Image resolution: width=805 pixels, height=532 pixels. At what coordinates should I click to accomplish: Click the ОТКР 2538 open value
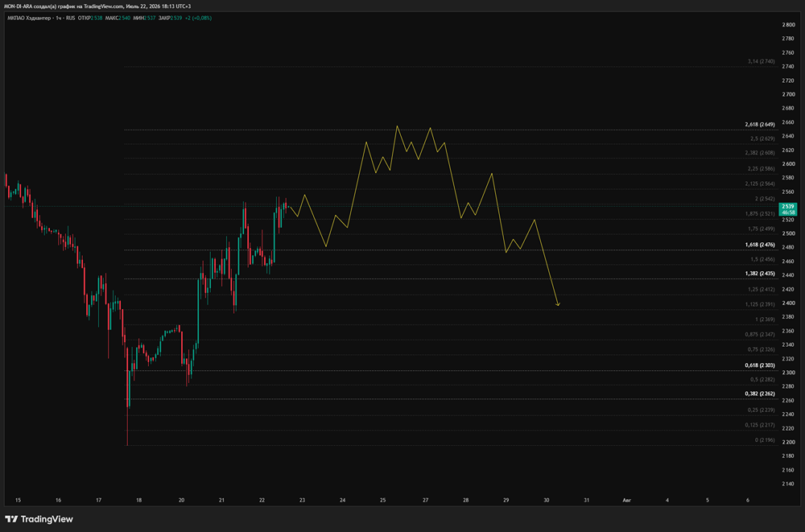pyautogui.click(x=90, y=18)
